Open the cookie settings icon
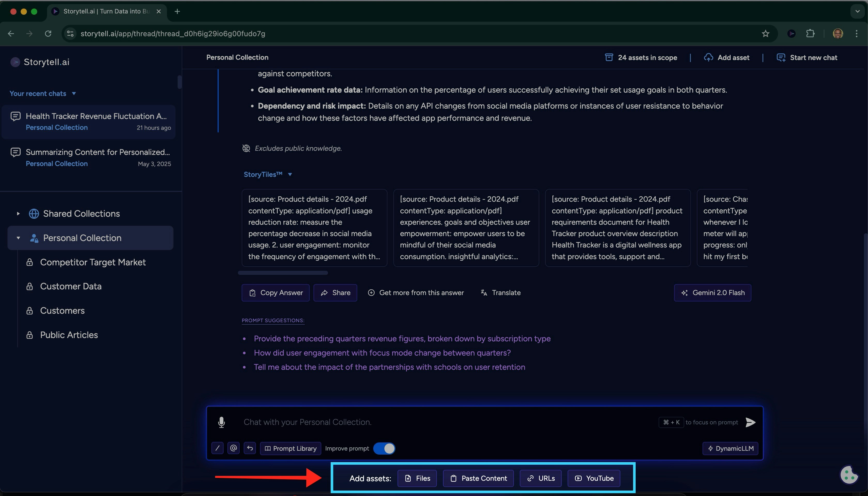The height and width of the screenshot is (496, 868). click(849, 475)
